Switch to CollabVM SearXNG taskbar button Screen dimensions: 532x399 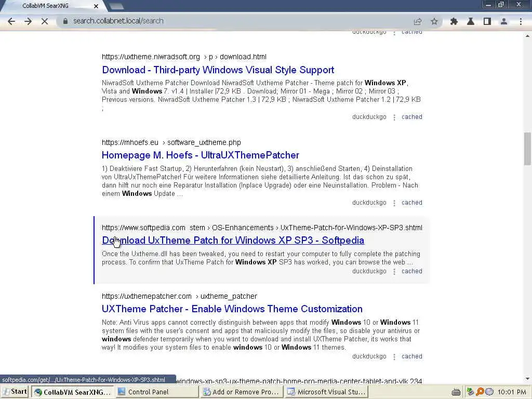73,392
